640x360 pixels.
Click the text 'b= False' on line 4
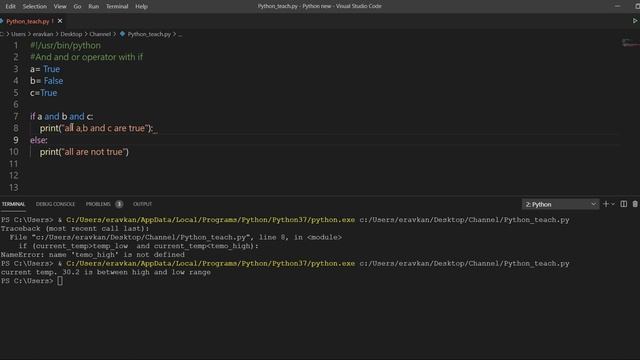pyautogui.click(x=47, y=81)
